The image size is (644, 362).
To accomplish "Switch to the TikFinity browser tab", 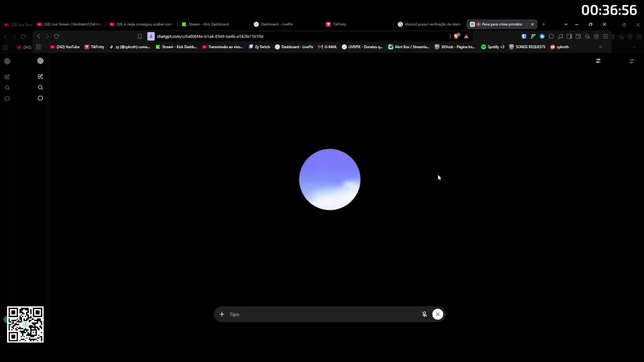I will pyautogui.click(x=339, y=24).
